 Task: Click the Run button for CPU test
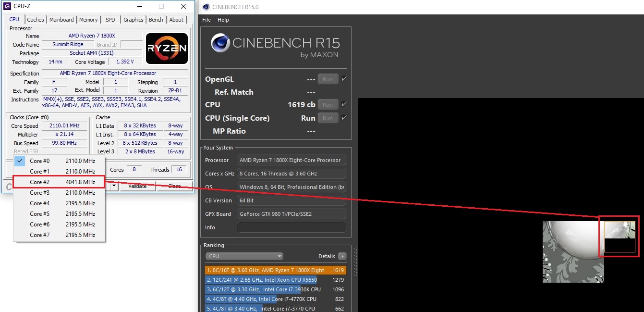328,104
